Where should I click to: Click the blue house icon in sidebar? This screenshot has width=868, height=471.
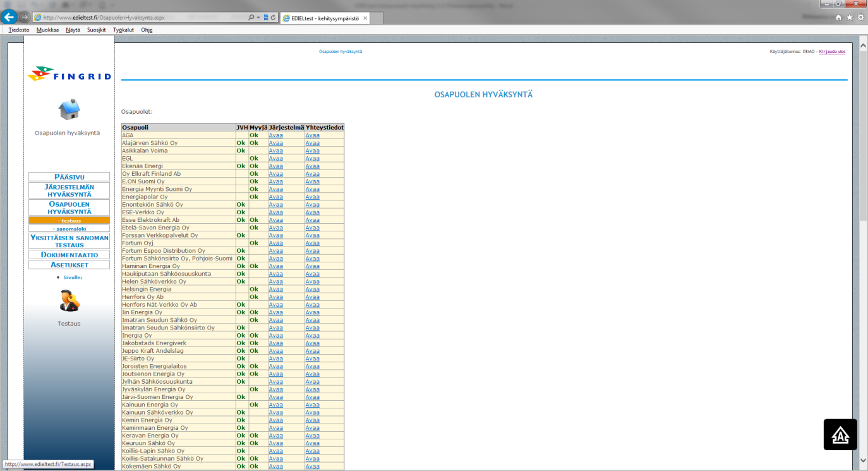[x=69, y=109]
